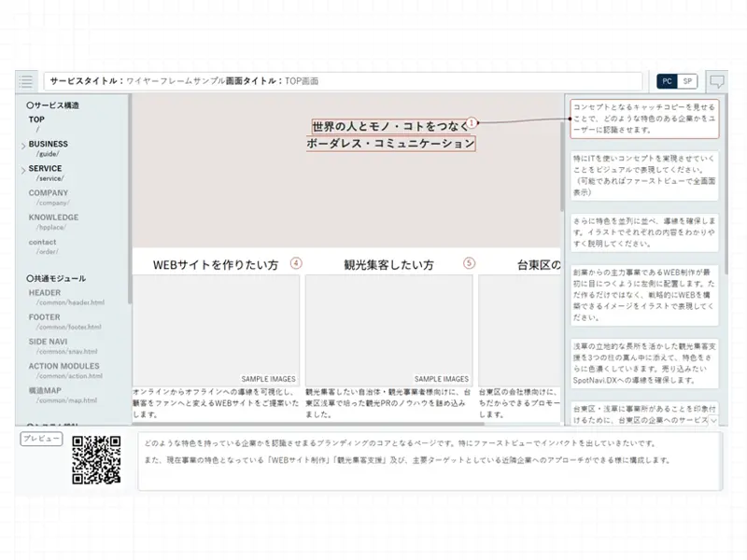The image size is (747, 560).
Task: Click sample image under 観光集客したい方
Action: click(388, 330)
